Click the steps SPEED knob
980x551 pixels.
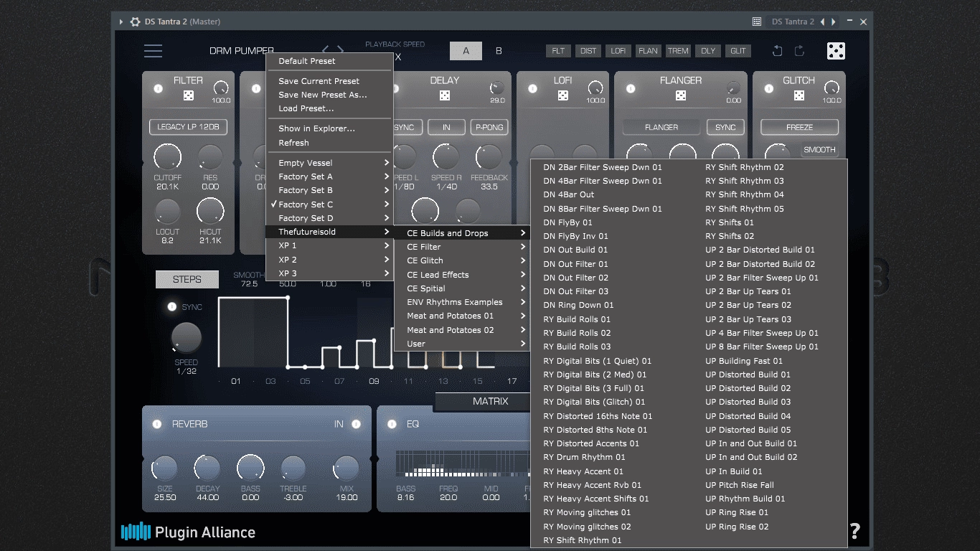186,337
